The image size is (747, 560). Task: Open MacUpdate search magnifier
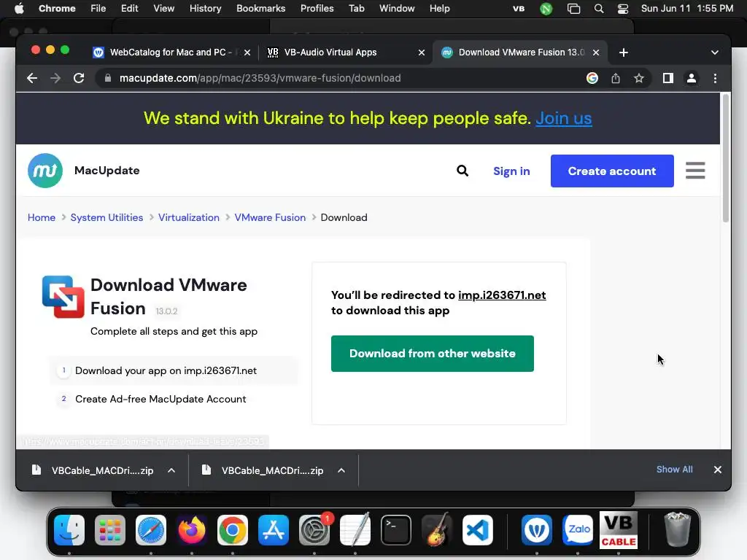462,171
